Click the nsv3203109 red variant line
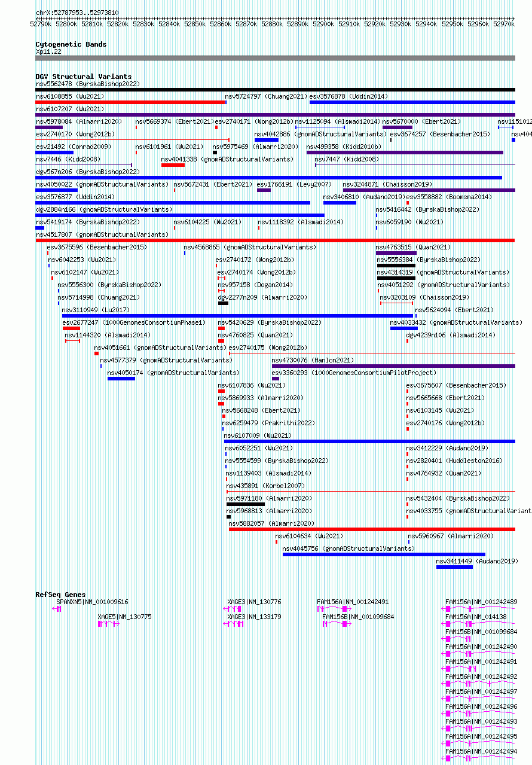This screenshot has height=765, width=532. 397,303
